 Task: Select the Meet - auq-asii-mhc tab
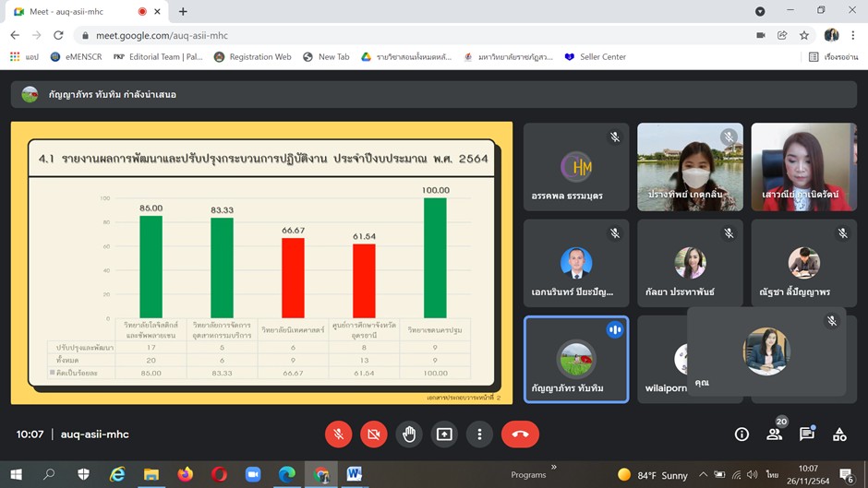pyautogui.click(x=69, y=12)
